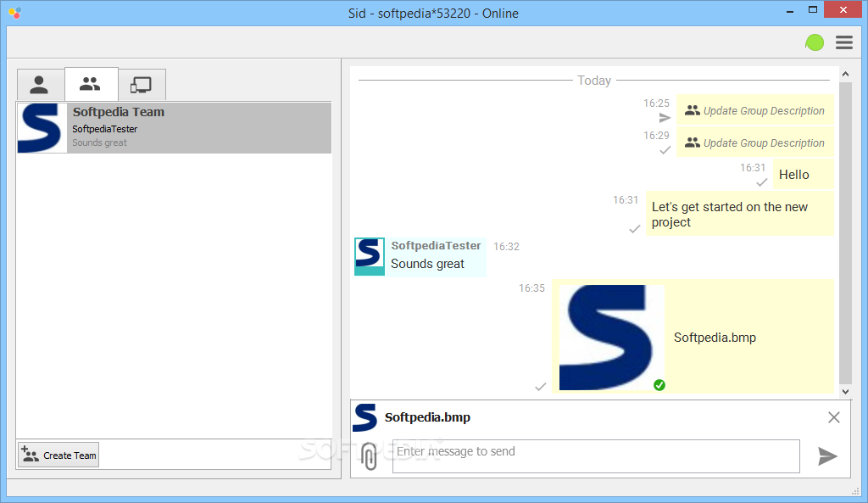The height and width of the screenshot is (503, 868).
Task: Click the 'Sounds great' message
Action: 427,264
